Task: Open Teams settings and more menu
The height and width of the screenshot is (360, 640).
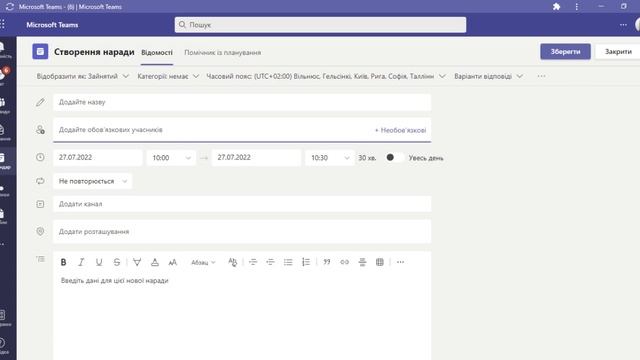Action: pyautogui.click(x=623, y=25)
